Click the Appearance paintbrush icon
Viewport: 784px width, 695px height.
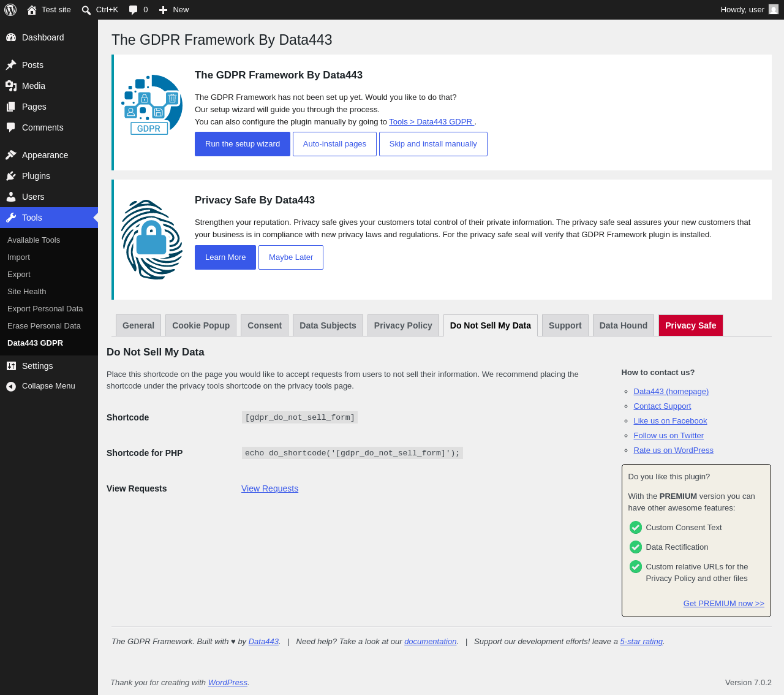11,155
